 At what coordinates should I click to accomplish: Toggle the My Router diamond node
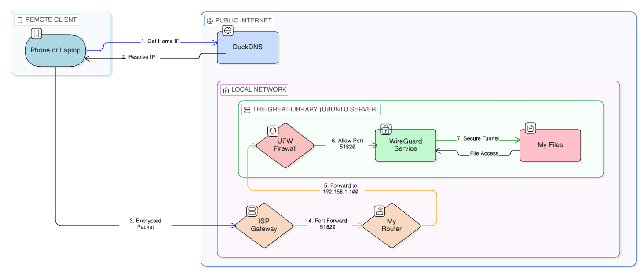(391, 226)
